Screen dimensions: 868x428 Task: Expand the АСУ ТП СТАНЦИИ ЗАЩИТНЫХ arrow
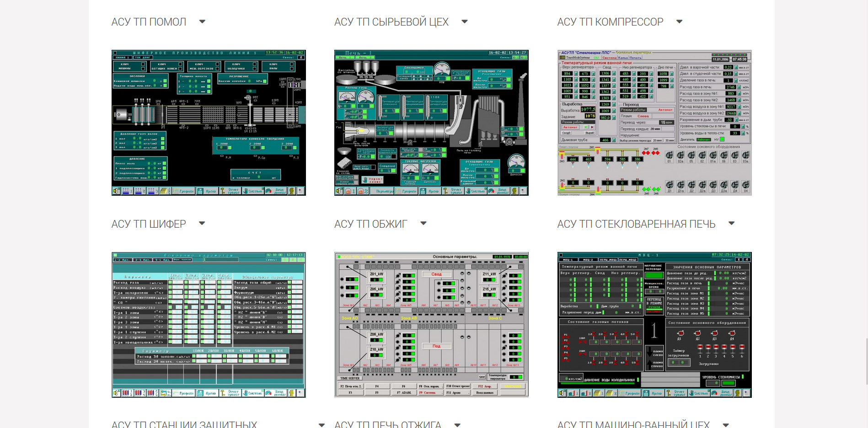(321, 425)
